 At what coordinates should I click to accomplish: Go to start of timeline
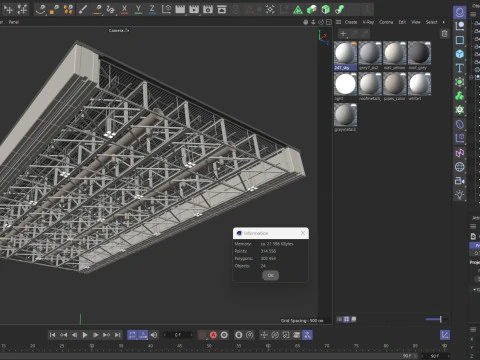click(52, 335)
